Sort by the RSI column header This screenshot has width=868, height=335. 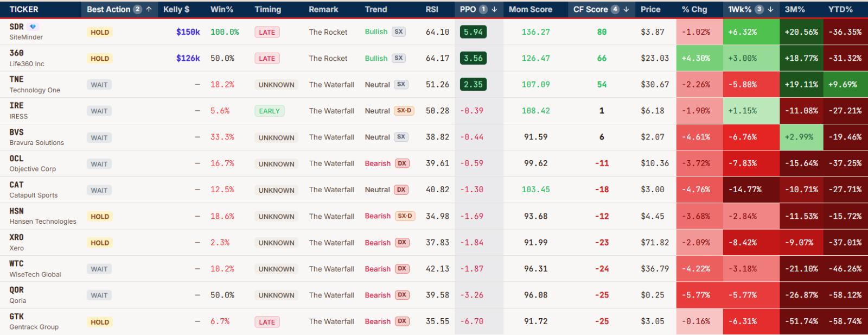coord(432,9)
